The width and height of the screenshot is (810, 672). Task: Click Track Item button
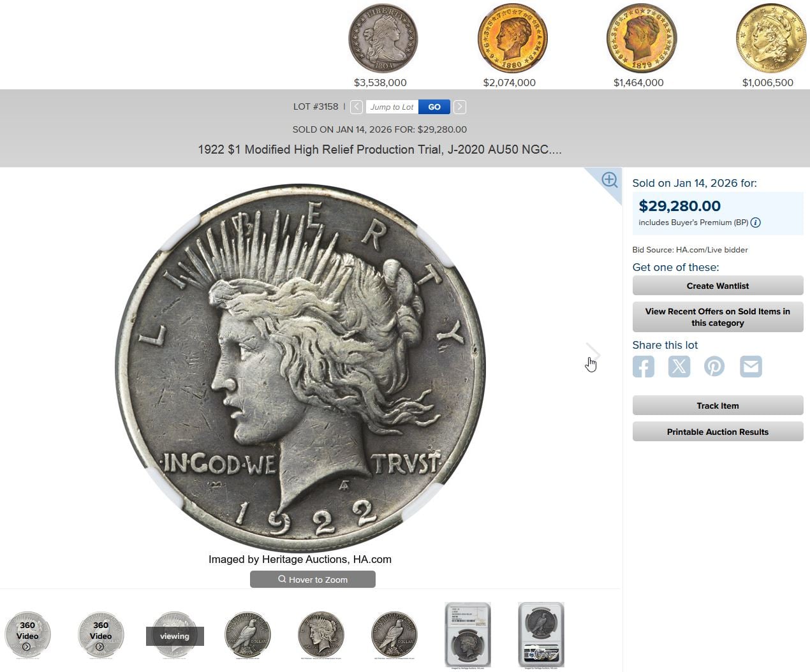[x=718, y=405]
